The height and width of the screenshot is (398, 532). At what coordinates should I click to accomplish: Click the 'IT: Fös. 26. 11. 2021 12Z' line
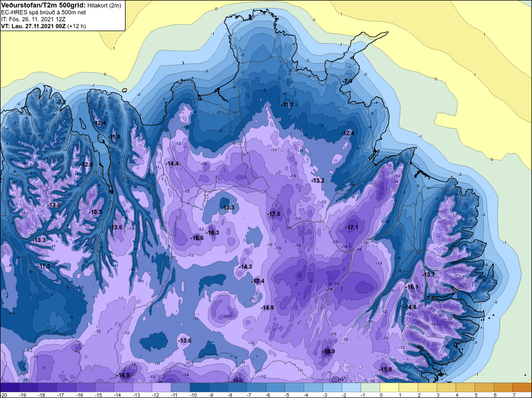[33, 19]
